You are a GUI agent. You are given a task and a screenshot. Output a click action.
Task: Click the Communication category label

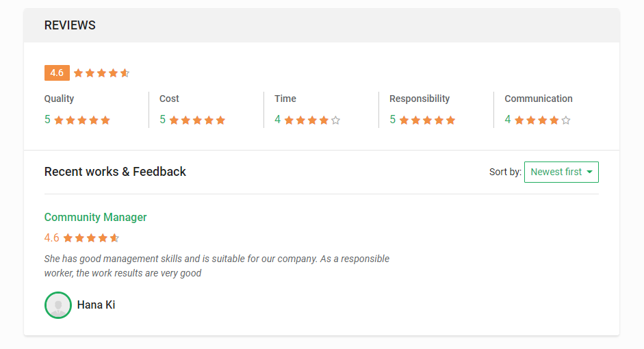click(538, 99)
